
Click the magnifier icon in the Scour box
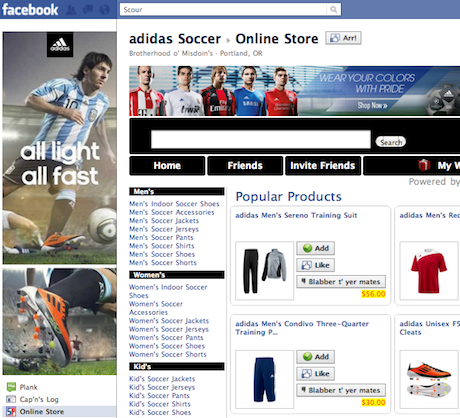coord(333,10)
